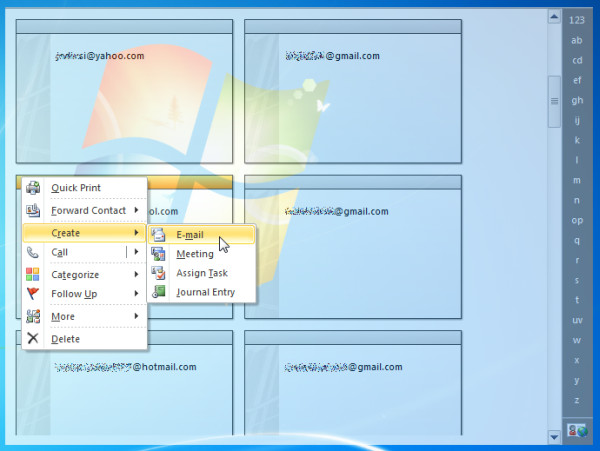
Task: Expand the Follow Up submenu arrow
Action: (136, 293)
